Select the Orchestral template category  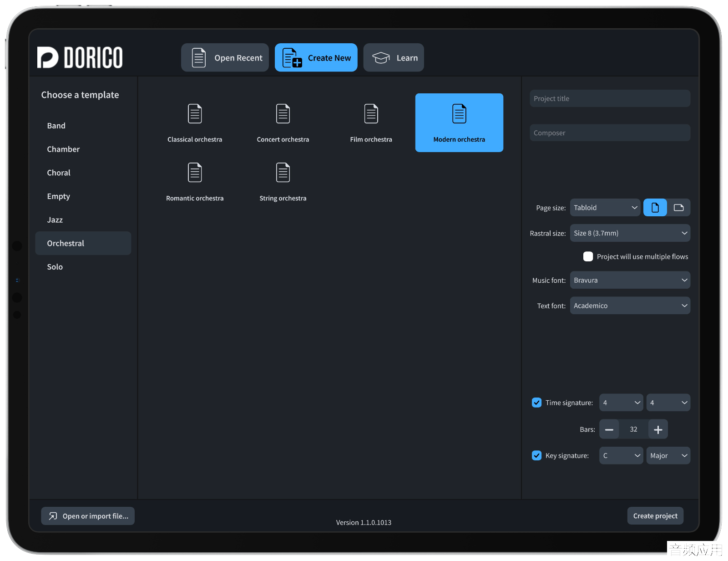tap(83, 243)
